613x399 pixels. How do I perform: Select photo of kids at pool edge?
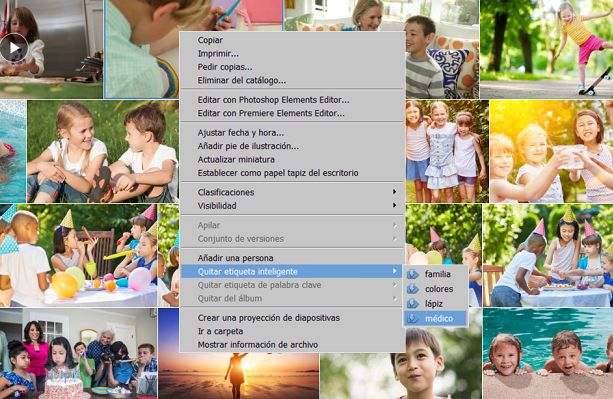pos(548,353)
